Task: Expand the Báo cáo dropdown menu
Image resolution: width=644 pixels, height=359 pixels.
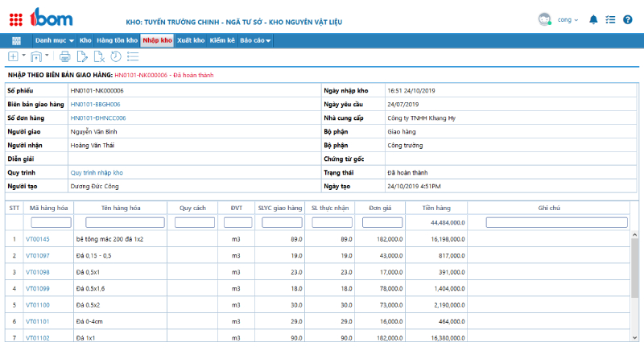Action: [255, 40]
